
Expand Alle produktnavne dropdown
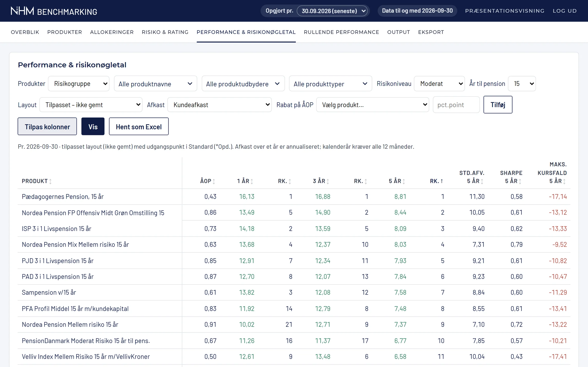[x=156, y=84]
